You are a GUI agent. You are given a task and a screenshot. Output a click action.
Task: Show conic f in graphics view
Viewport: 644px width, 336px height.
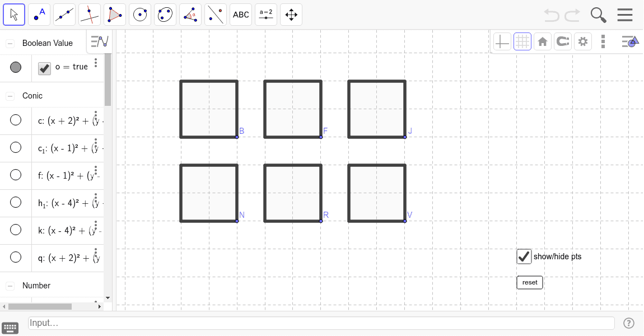pos(16,175)
